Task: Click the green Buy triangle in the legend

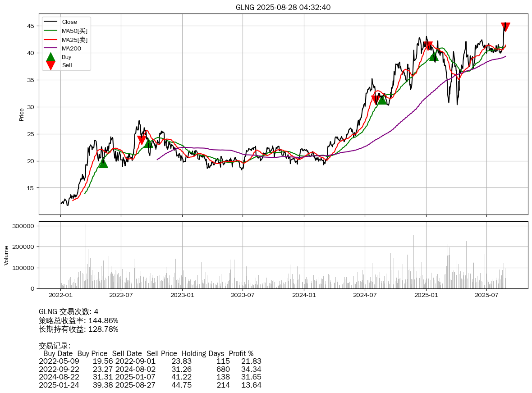Action: [50, 57]
